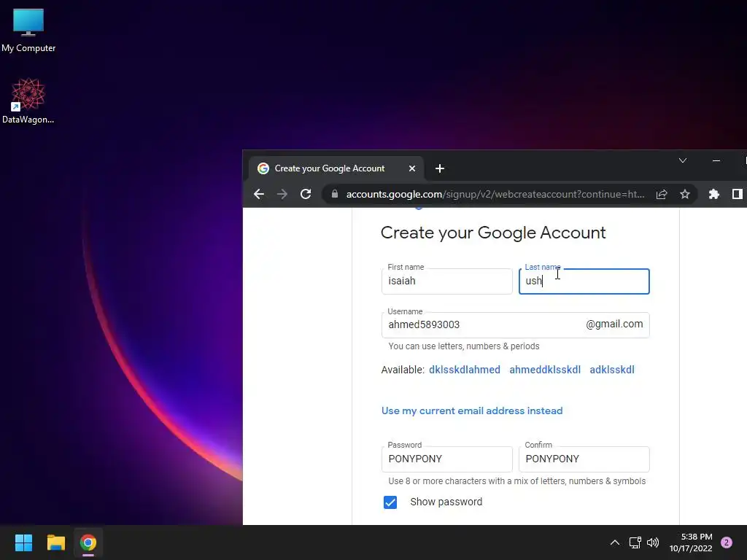Select the Create your Google Account tab
The height and width of the screenshot is (560, 747).
pos(336,168)
